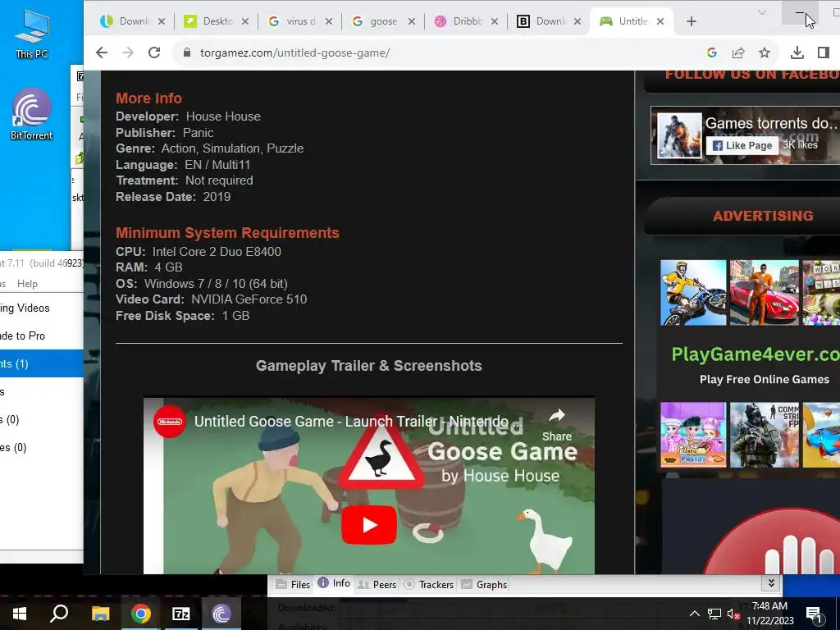This screenshot has height=630, width=840.
Task: Open taskbar search magnifier
Action: 59,614
